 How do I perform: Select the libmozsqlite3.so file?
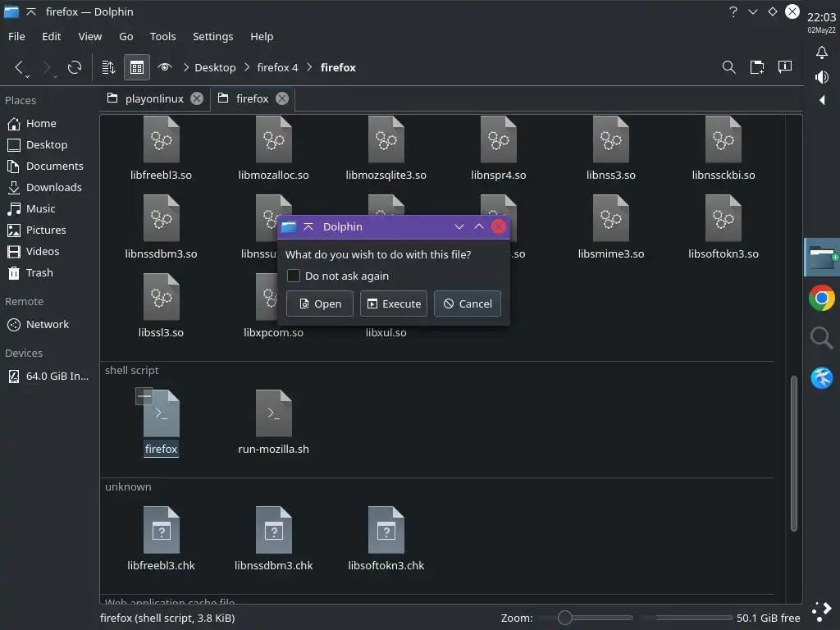tap(386, 149)
